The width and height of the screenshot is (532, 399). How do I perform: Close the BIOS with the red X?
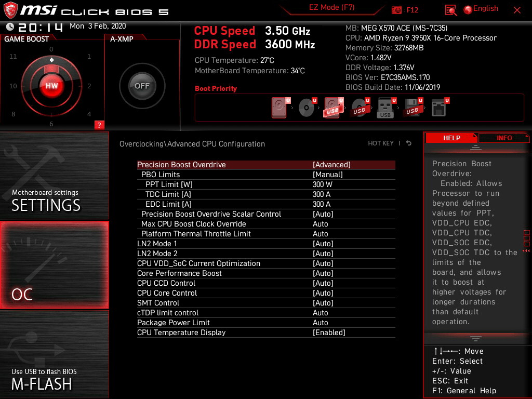point(517,10)
